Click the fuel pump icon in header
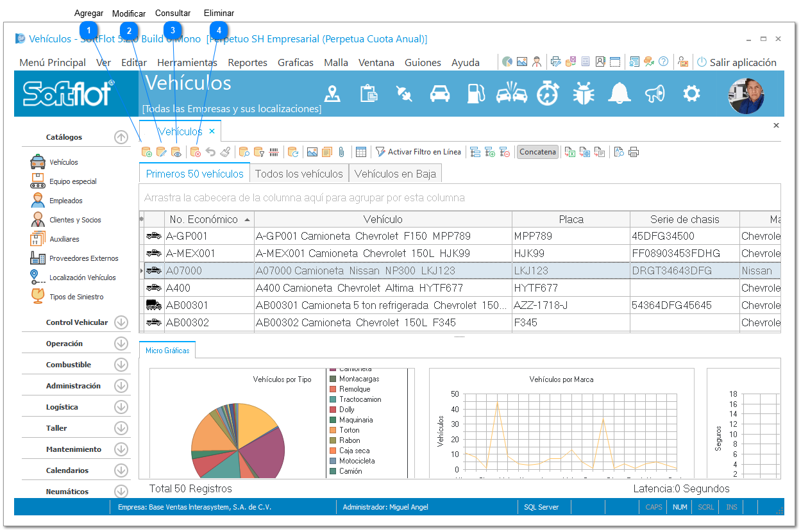The height and width of the screenshot is (532, 801). [x=475, y=94]
